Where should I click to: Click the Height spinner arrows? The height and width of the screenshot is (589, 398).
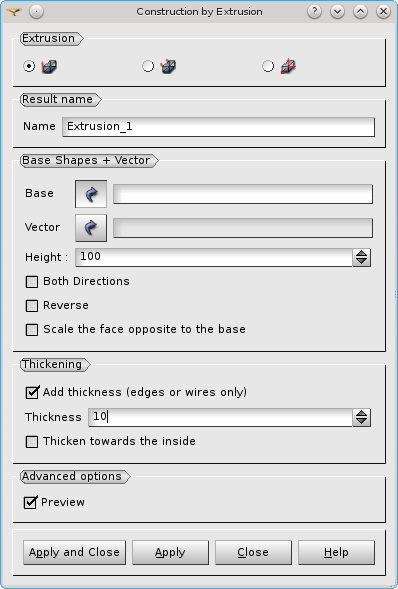(361, 257)
